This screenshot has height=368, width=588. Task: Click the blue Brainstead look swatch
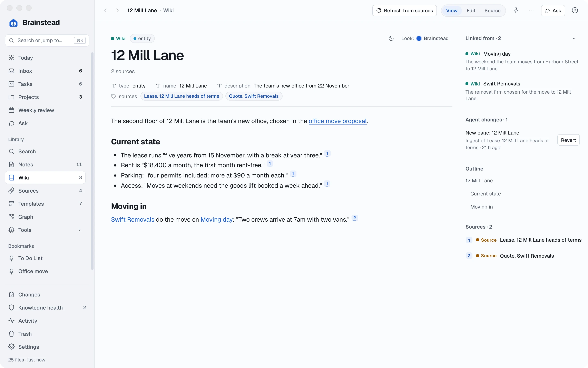coord(419,38)
